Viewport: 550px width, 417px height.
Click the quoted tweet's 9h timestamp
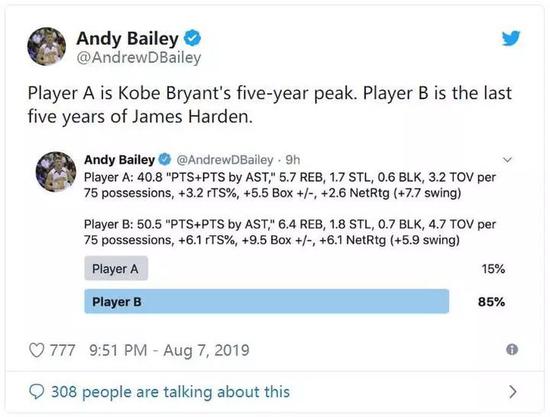(x=293, y=160)
